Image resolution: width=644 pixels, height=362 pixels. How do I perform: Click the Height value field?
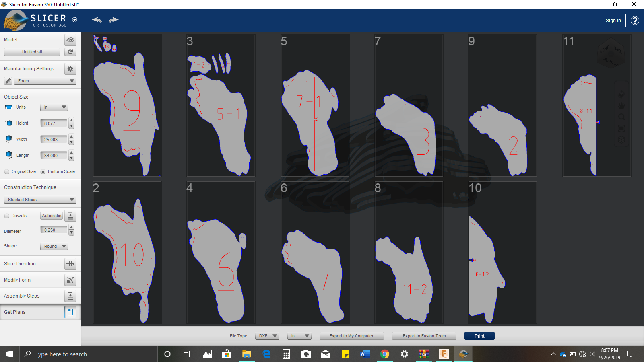[x=54, y=123]
